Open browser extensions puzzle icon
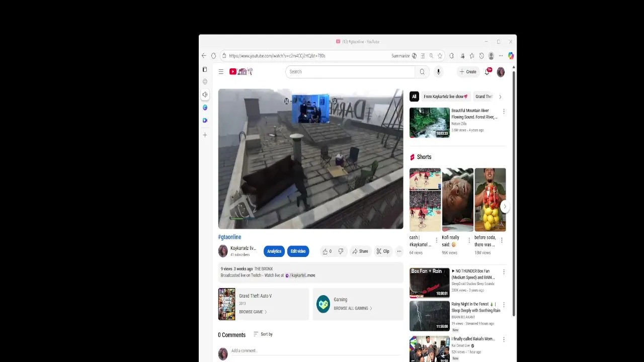 point(451,56)
